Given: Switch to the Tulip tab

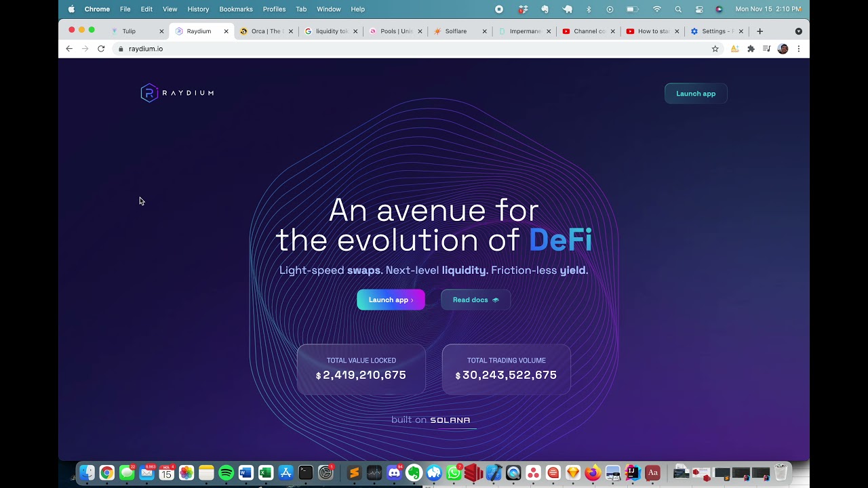Looking at the screenshot, I should pyautogui.click(x=138, y=31).
